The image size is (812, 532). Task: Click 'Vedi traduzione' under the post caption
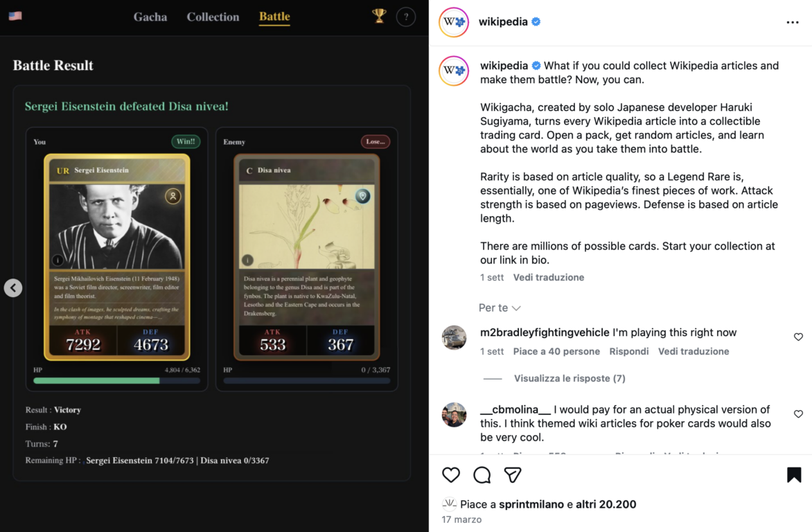pos(549,277)
